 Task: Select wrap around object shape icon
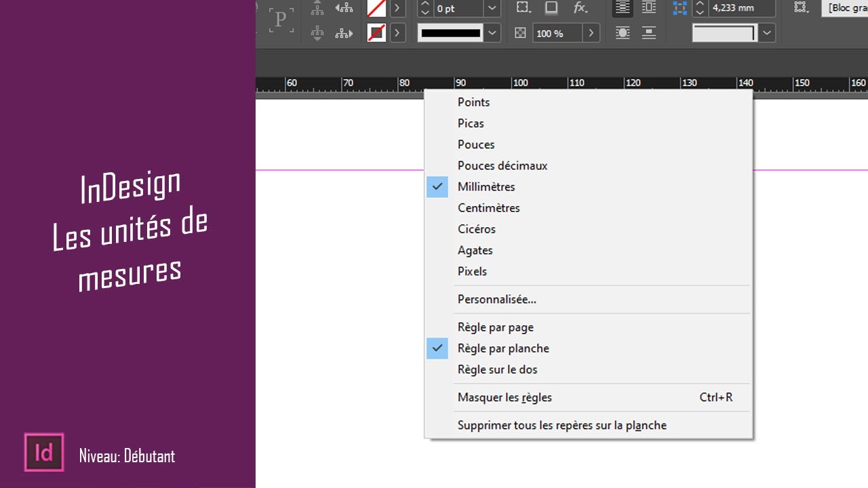coord(623,33)
